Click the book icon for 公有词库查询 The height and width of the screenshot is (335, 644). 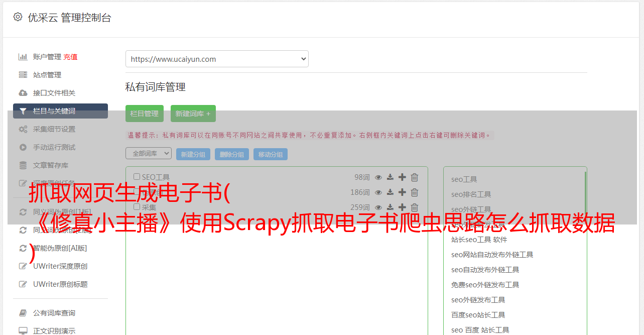click(23, 313)
